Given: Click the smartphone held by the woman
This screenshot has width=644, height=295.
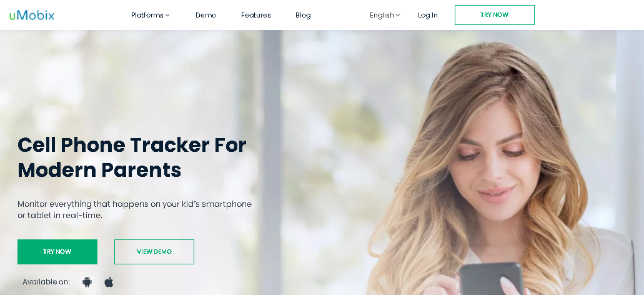Looking at the screenshot, I should click(x=491, y=279).
